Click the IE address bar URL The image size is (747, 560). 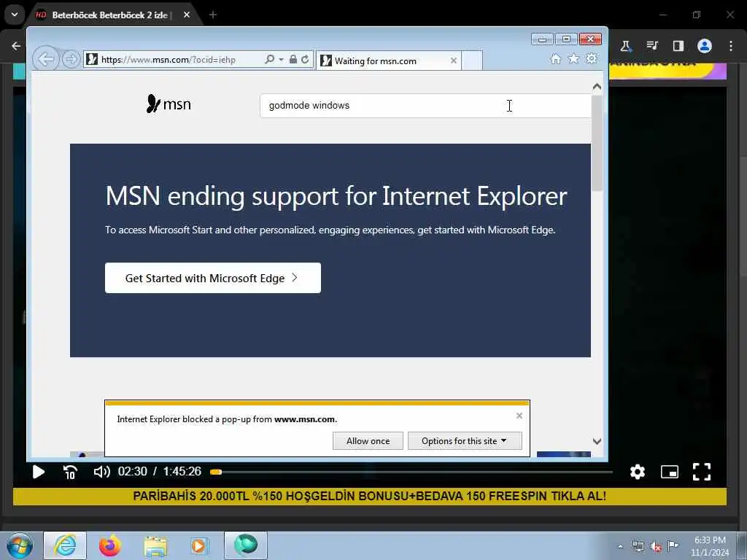pyautogui.click(x=169, y=60)
